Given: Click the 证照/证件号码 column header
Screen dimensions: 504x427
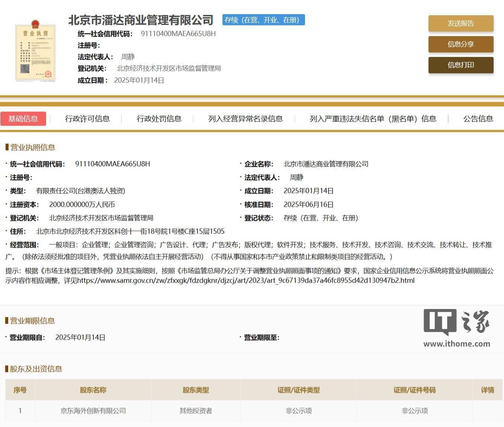Looking at the screenshot, I should click(x=414, y=390).
